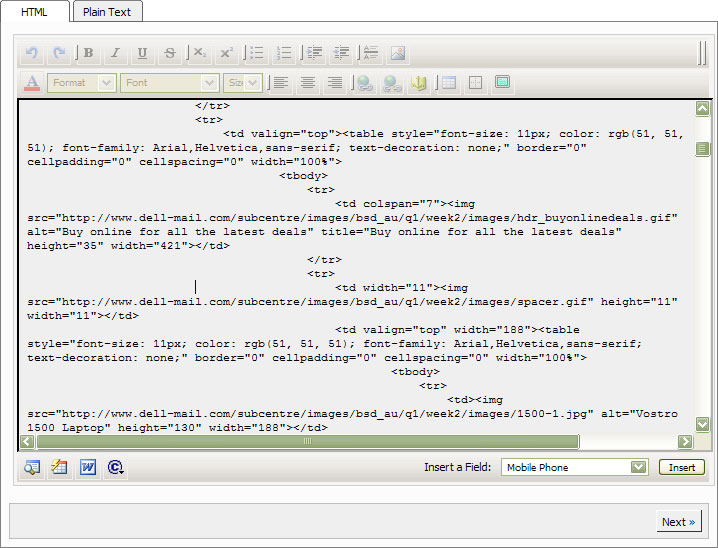The image size is (718, 548).
Task: Open the copyright symbol insert menu
Action: pyautogui.click(x=115, y=467)
